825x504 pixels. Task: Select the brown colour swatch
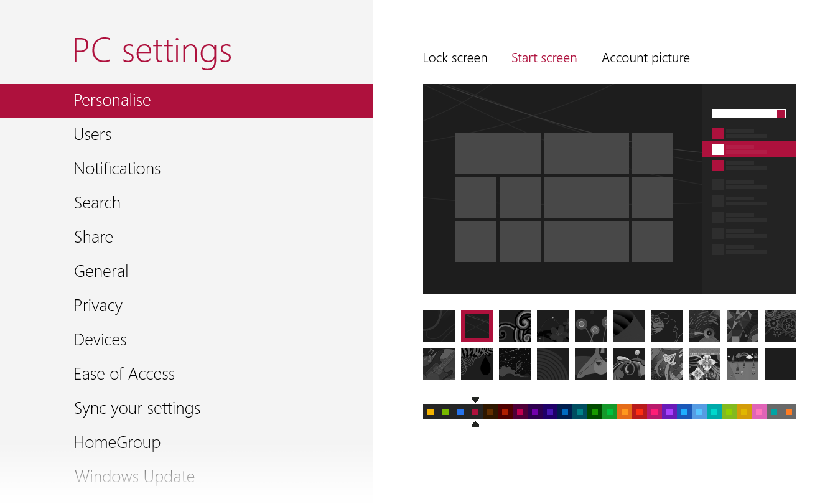point(490,412)
